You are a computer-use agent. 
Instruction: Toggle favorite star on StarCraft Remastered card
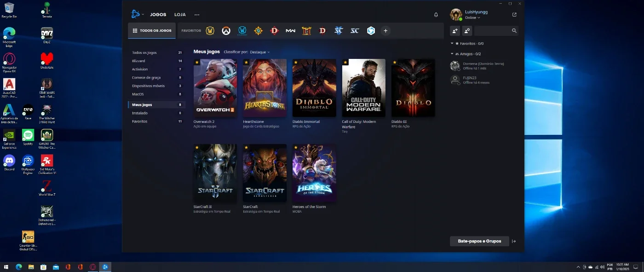pyautogui.click(x=246, y=148)
